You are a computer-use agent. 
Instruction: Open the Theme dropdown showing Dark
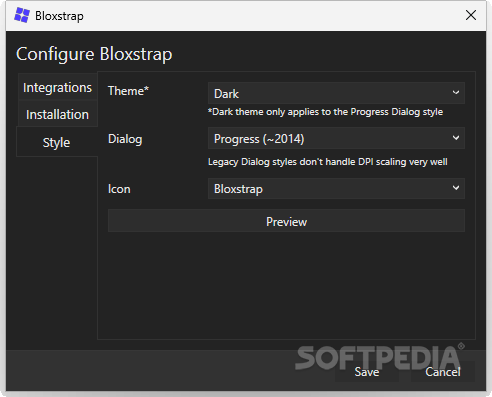pyautogui.click(x=336, y=93)
